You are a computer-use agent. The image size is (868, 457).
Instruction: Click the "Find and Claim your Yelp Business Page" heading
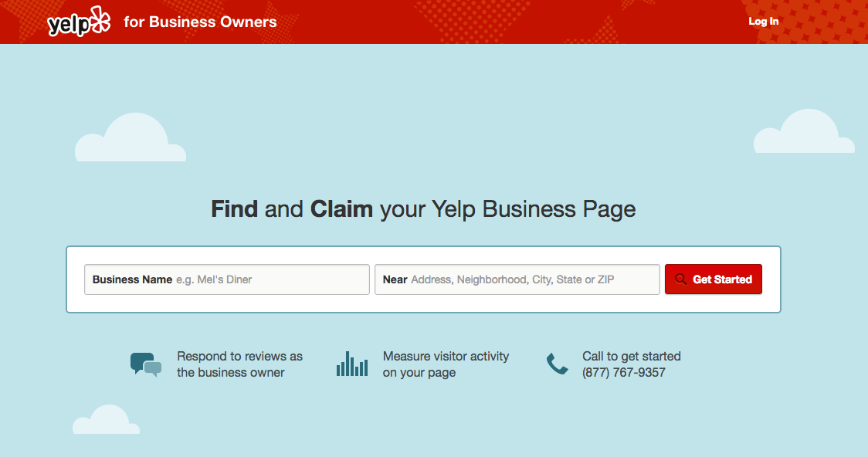coord(423,209)
